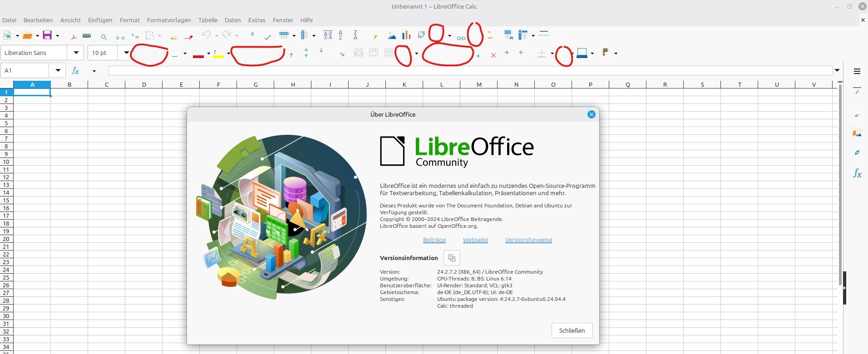This screenshot has height=354, width=868.
Task: Add a decimal place with plus icon
Action: click(478, 56)
